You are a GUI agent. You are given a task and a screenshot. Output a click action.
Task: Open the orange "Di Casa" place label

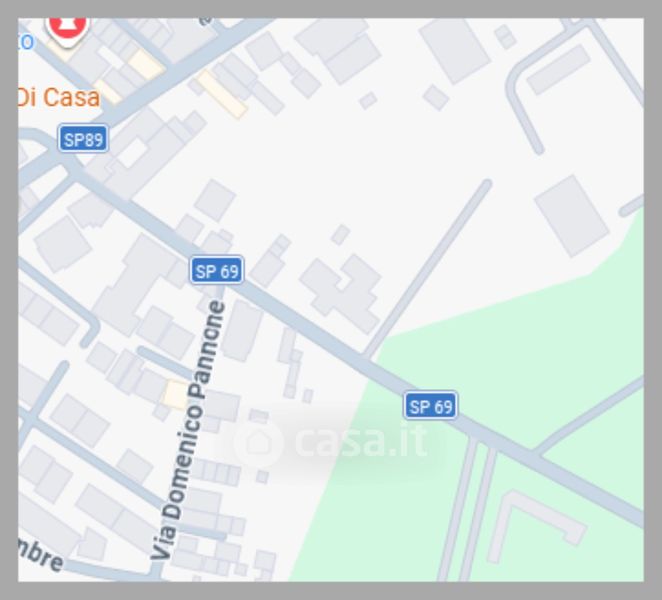(x=59, y=97)
